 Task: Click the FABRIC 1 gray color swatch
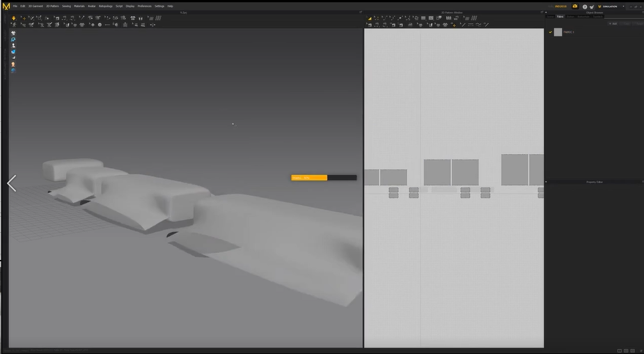click(558, 32)
